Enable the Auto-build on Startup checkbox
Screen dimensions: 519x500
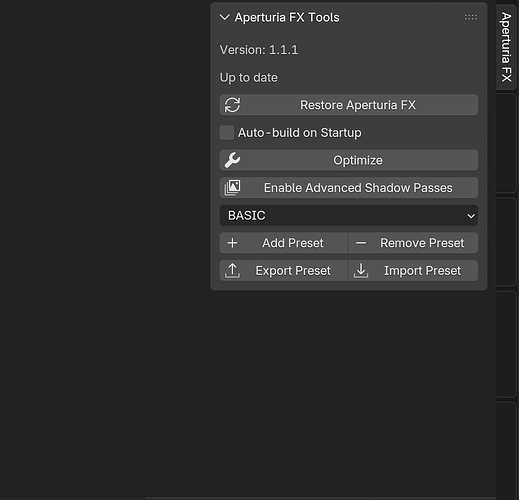tap(227, 133)
